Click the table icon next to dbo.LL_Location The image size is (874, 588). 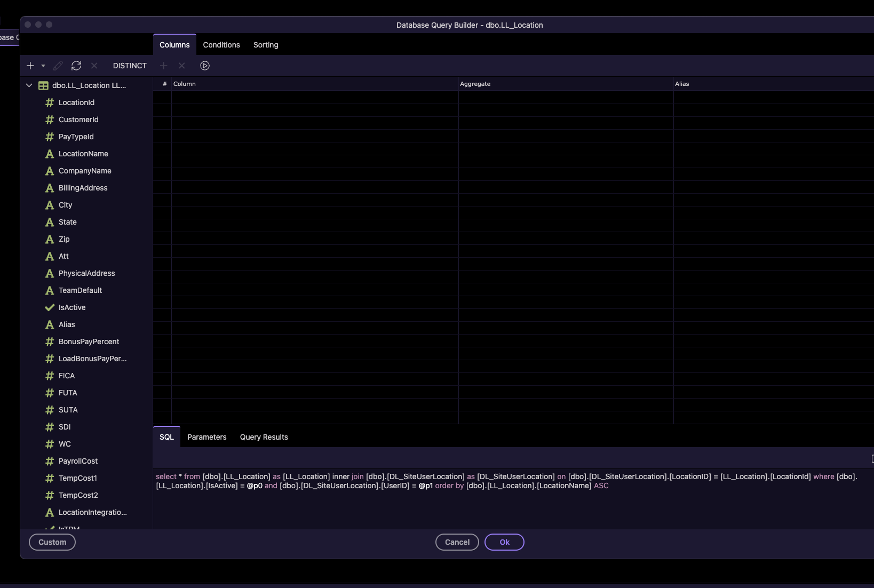tap(43, 85)
